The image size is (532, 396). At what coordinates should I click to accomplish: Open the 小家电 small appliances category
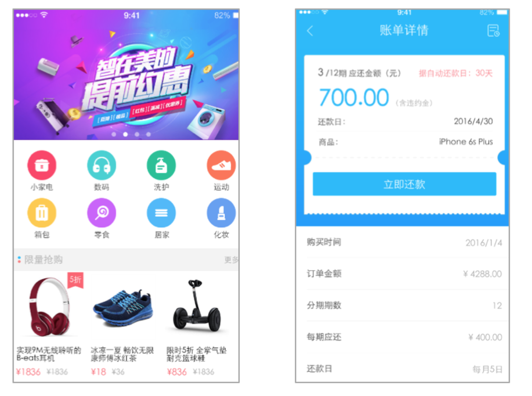(x=42, y=165)
